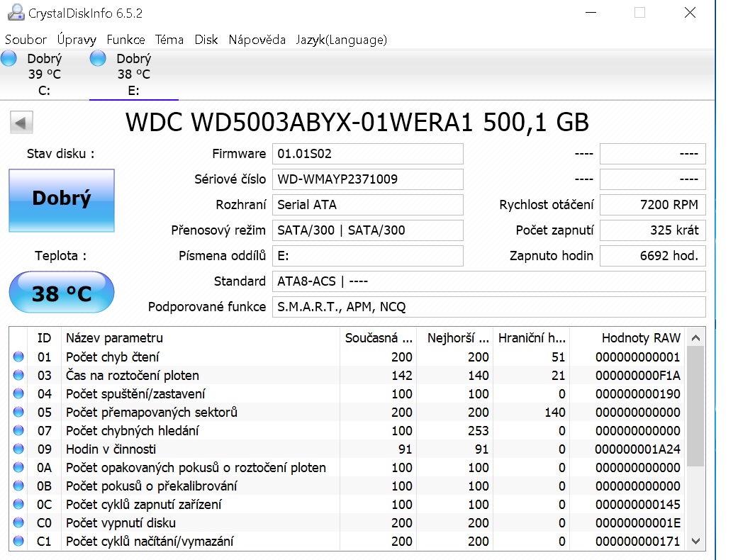Click the Název parametru column header
This screenshot has width=755, height=560.
tap(201, 338)
